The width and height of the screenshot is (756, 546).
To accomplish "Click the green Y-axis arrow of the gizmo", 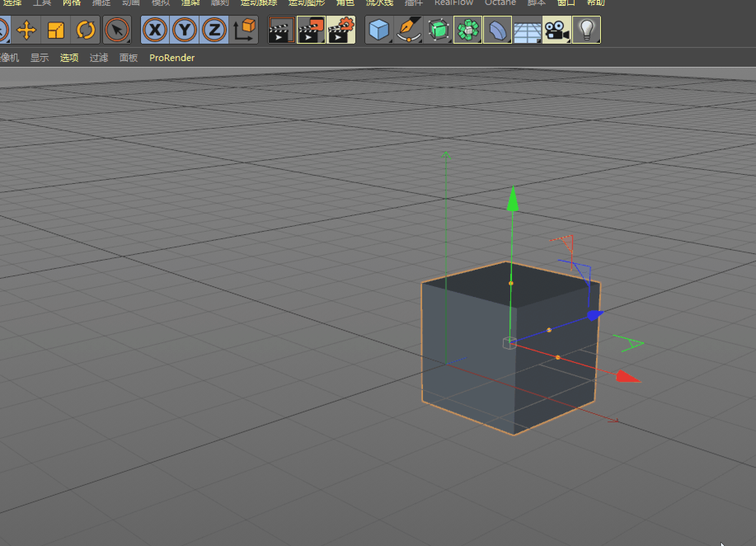I will coord(513,199).
